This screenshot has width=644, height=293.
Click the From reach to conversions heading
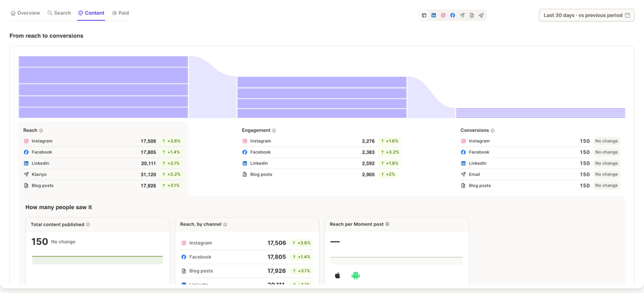pyautogui.click(x=46, y=36)
